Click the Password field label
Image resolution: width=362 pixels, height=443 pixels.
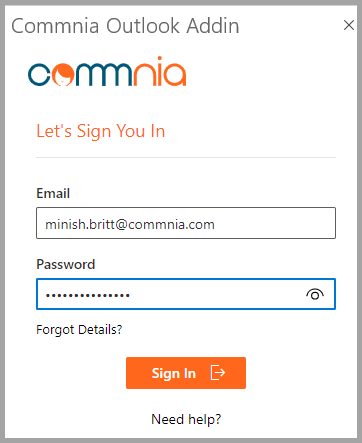click(66, 264)
